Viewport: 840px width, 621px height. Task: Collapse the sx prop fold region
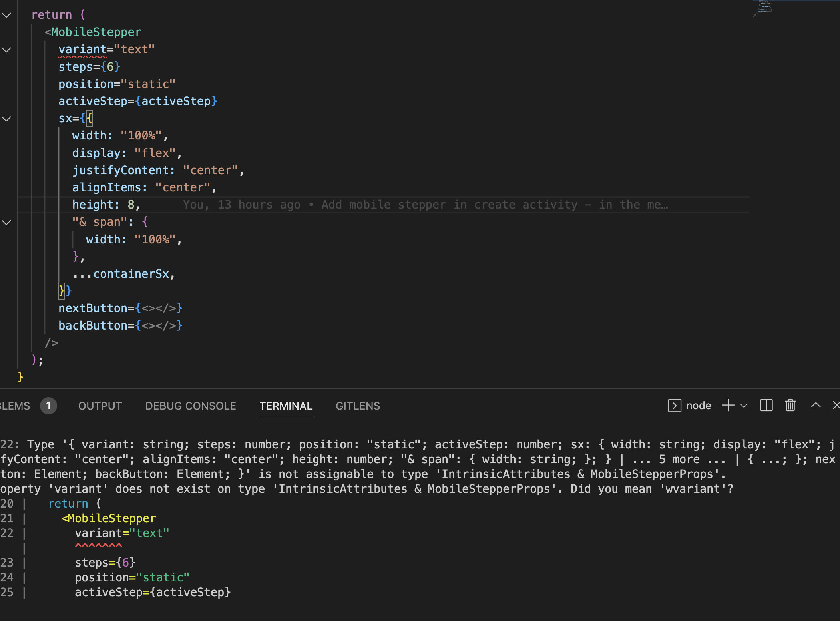[6, 118]
